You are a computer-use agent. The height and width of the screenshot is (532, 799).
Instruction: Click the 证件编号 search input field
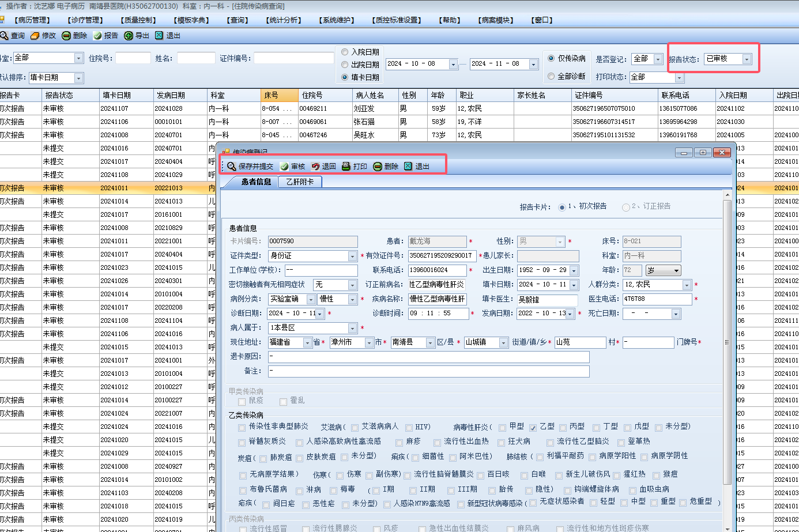(x=294, y=58)
